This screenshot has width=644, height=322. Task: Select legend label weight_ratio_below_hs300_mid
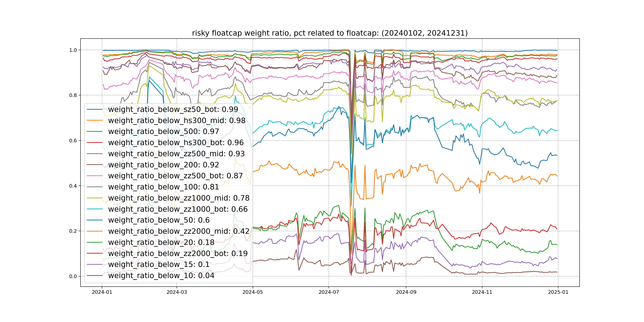pos(177,120)
